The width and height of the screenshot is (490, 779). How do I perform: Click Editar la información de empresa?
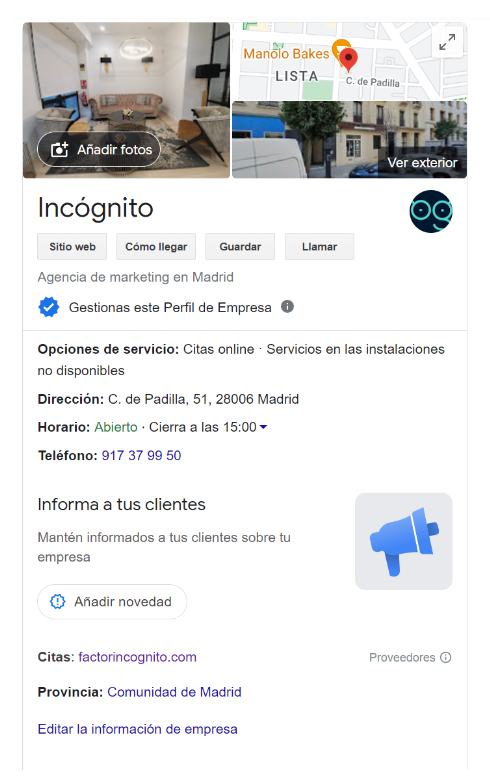tap(138, 729)
